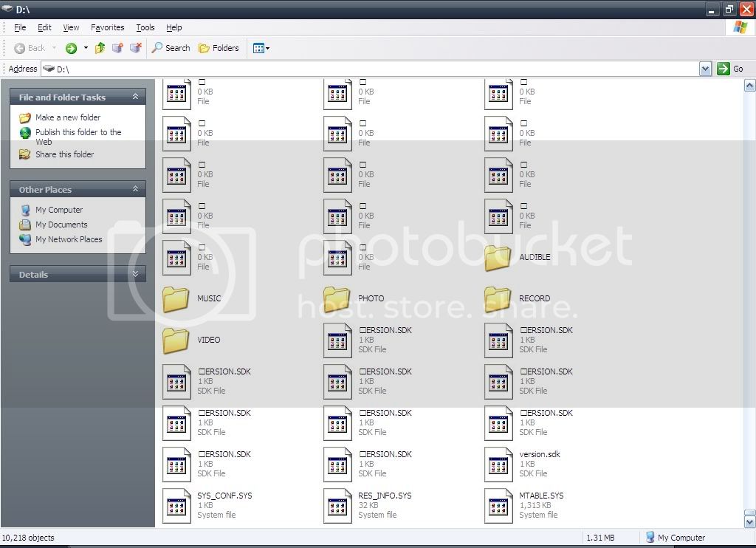Open the Tools menu
Screen dimensions: 756x548
click(145, 27)
